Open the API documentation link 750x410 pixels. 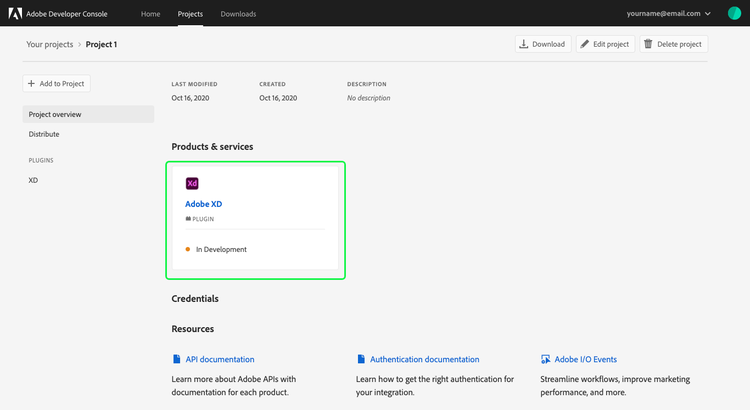tap(220, 359)
